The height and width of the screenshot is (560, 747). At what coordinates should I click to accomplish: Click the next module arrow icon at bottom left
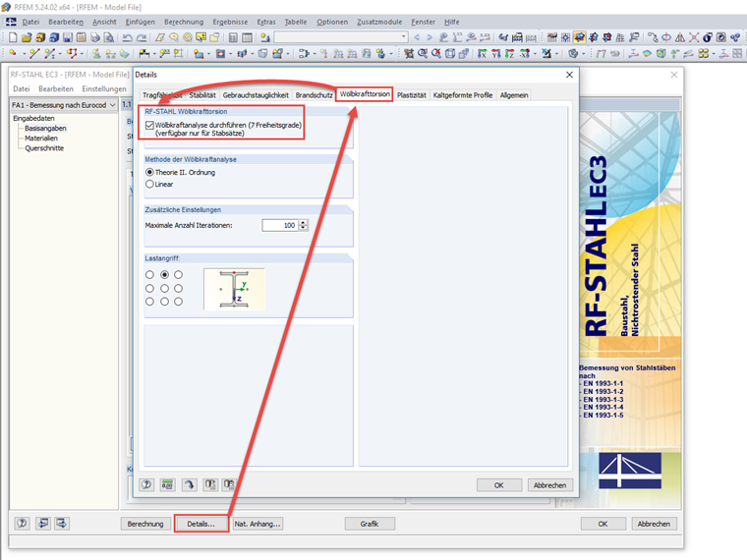tap(62, 524)
